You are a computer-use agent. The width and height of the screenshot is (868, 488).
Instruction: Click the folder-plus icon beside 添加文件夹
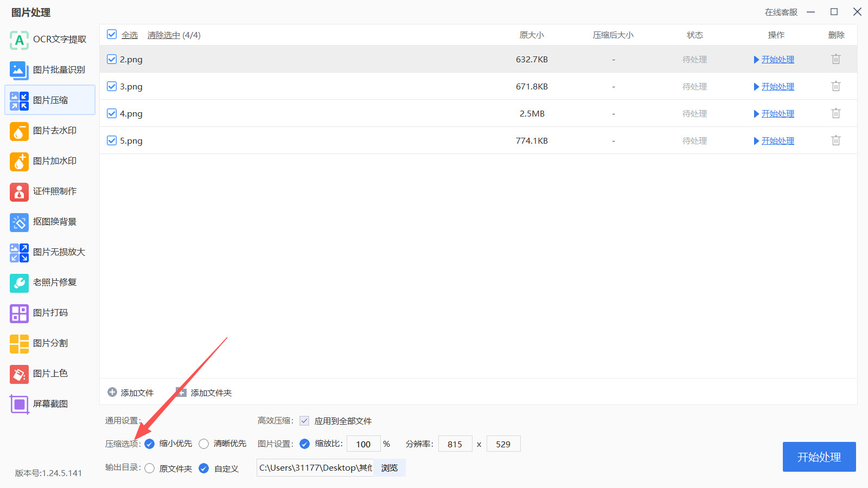[x=181, y=392]
